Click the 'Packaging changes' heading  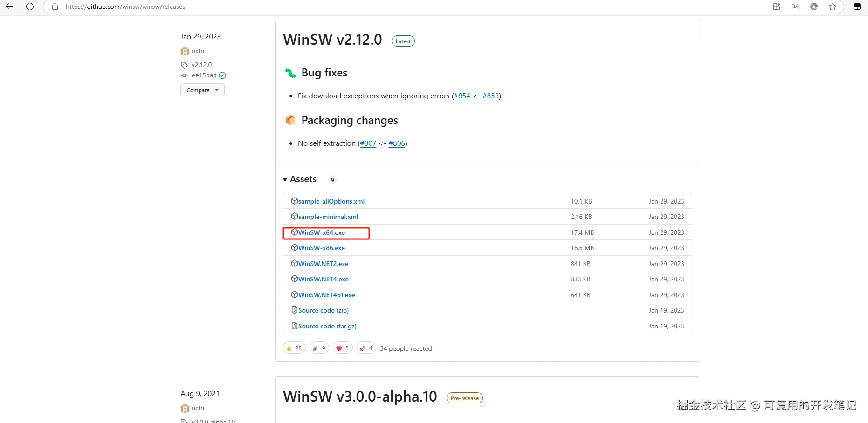(350, 120)
